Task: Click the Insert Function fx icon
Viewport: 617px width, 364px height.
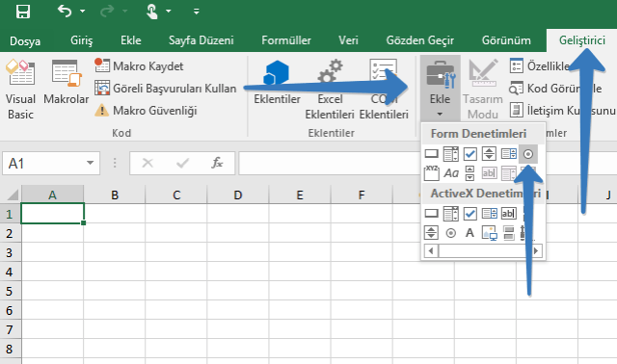Action: point(217,163)
